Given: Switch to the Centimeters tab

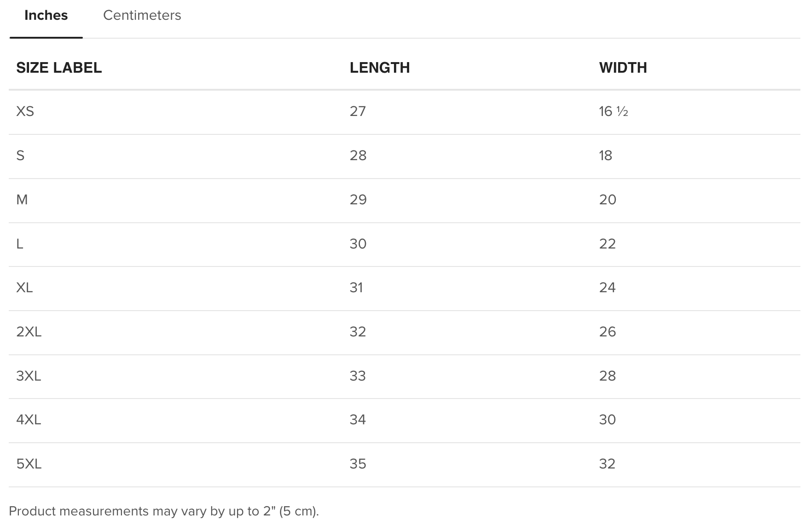Looking at the screenshot, I should tap(142, 16).
